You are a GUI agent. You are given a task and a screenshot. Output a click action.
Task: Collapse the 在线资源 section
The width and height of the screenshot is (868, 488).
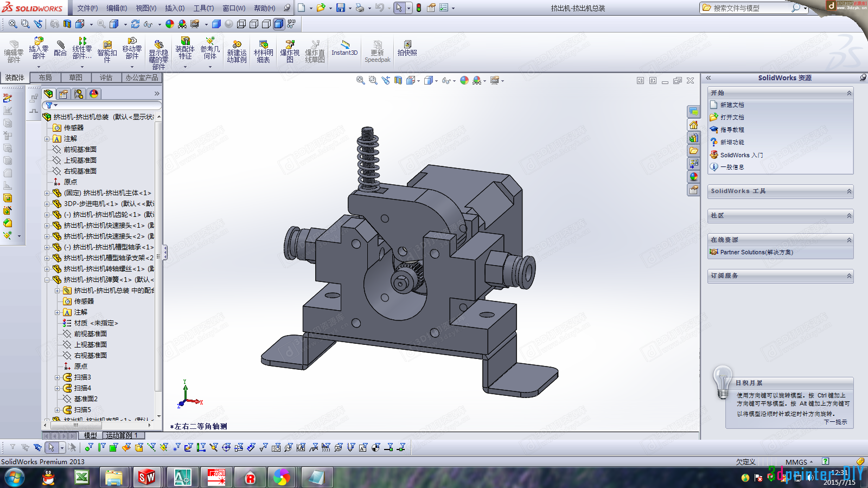[849, 240]
